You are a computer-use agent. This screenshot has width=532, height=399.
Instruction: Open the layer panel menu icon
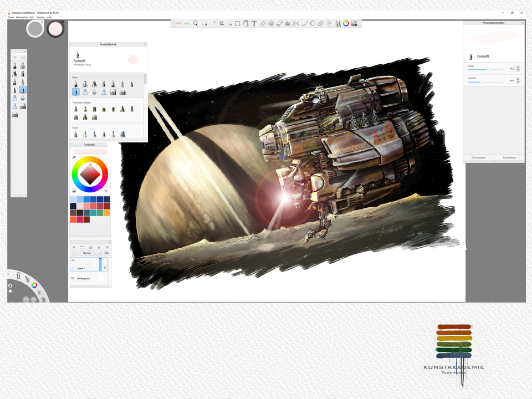point(107,247)
